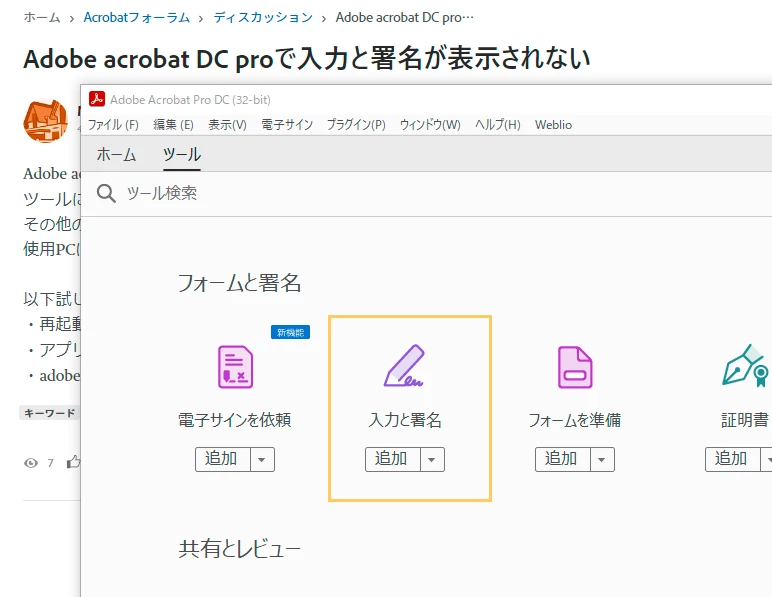Click the forum post title heading

point(307,59)
